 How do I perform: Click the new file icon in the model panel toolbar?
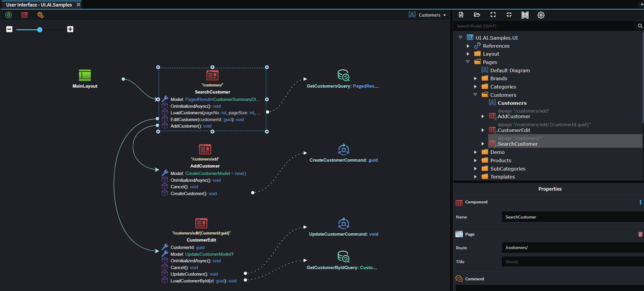point(461,15)
